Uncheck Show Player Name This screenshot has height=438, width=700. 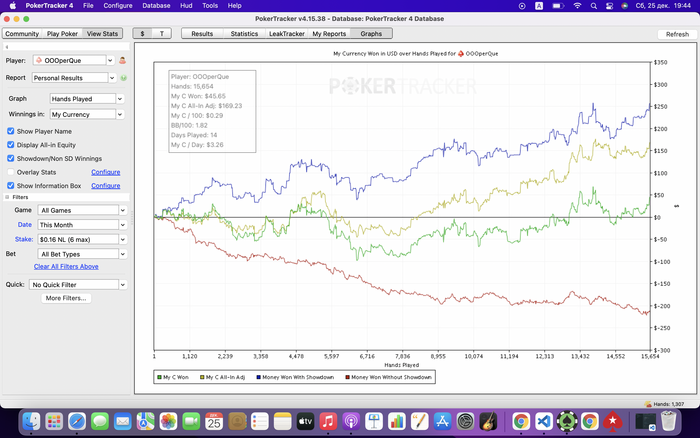click(x=11, y=131)
